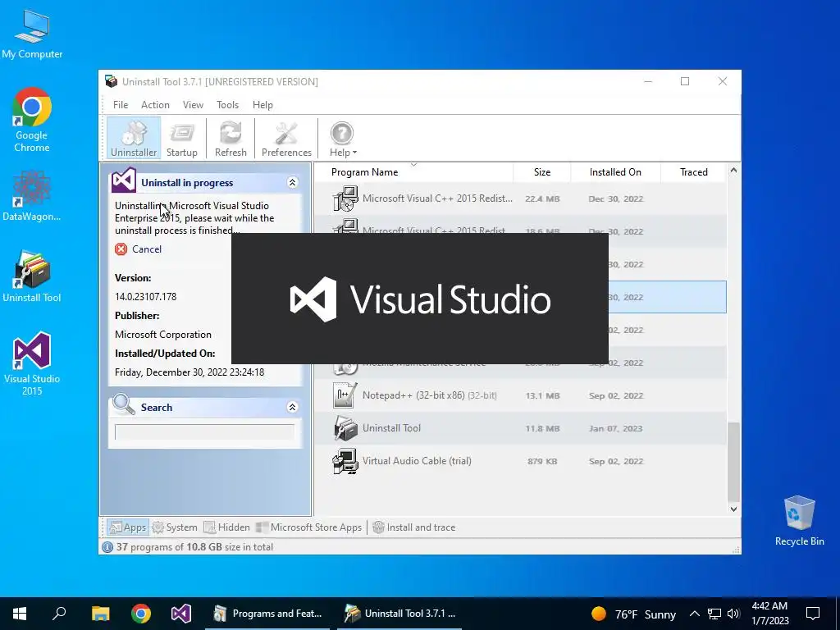
Task: Click the 22.4 MB Visual C++ row's icon
Action: (345, 199)
